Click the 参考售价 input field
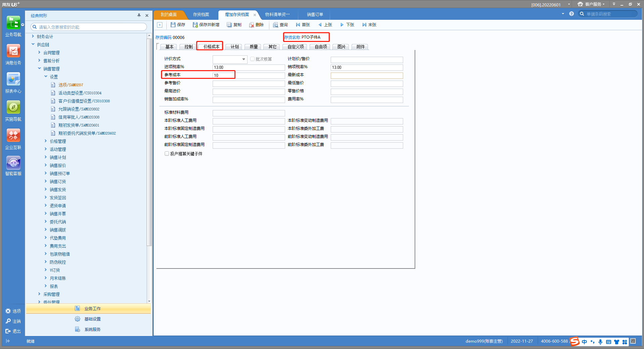Image resolution: width=644 pixels, height=349 pixels. click(249, 84)
